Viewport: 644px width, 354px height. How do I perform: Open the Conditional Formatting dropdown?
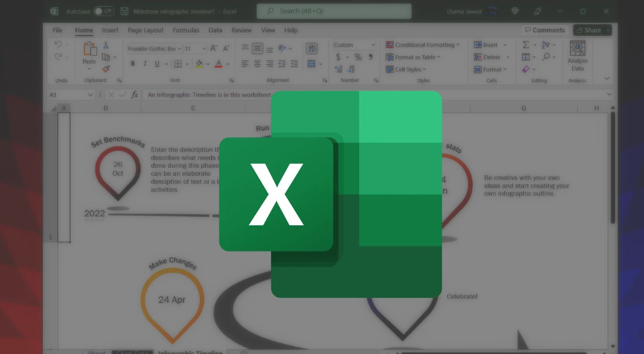coord(422,45)
